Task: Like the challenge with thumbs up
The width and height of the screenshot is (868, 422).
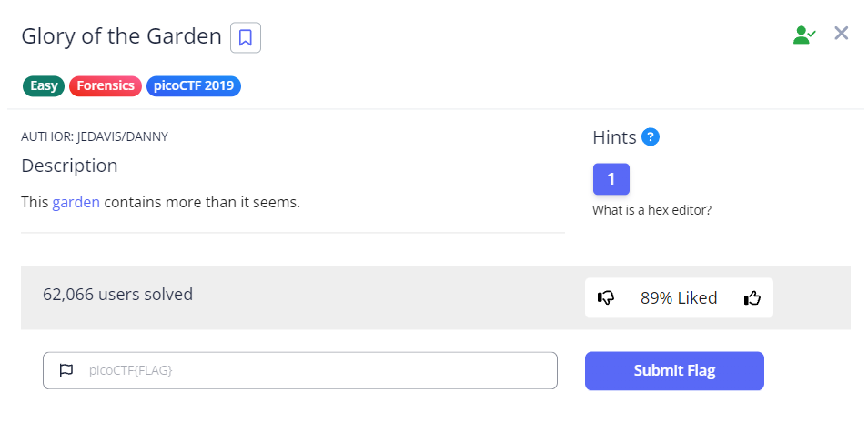Action: [x=752, y=298]
